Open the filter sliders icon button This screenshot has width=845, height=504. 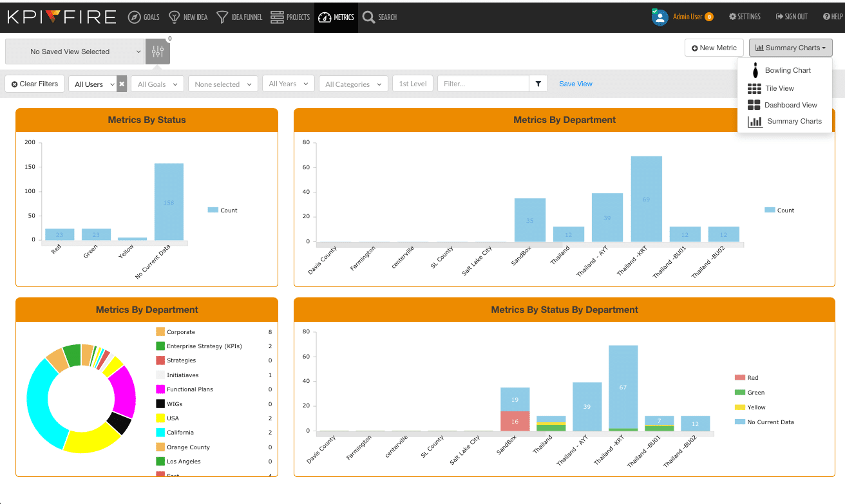pos(158,51)
